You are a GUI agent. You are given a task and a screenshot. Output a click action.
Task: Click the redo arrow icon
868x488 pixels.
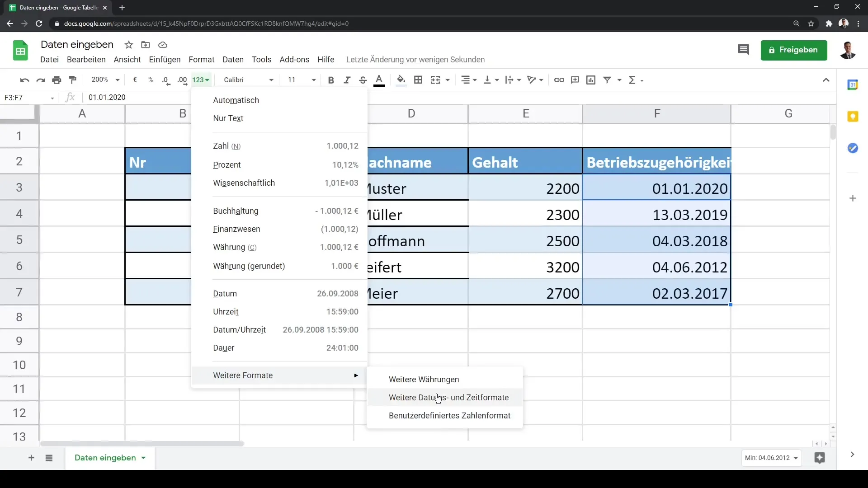(41, 80)
